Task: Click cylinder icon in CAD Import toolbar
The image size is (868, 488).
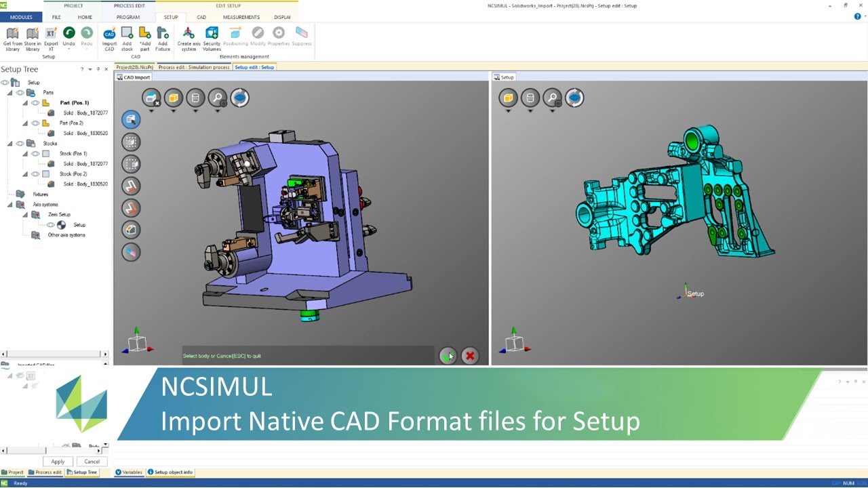Action: coord(195,98)
